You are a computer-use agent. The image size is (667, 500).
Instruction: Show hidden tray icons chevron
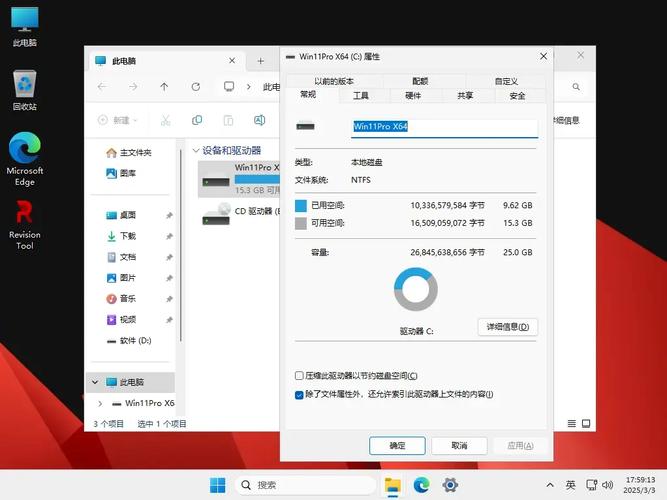tap(550, 485)
